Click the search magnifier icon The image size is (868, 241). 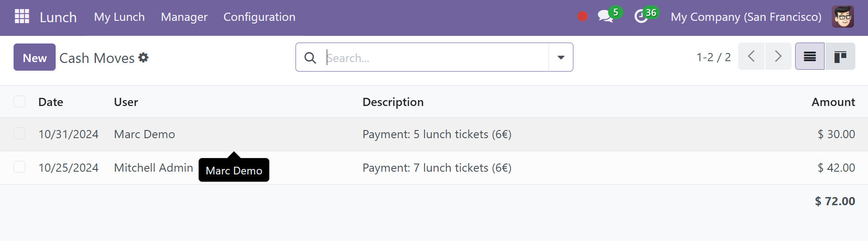(310, 58)
